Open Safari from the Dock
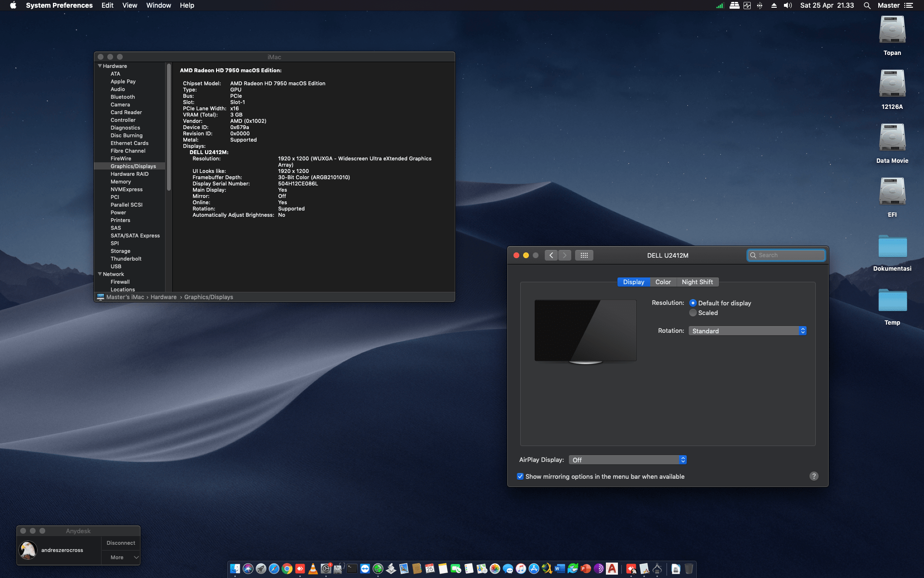Image resolution: width=924 pixels, height=578 pixels. click(x=274, y=569)
